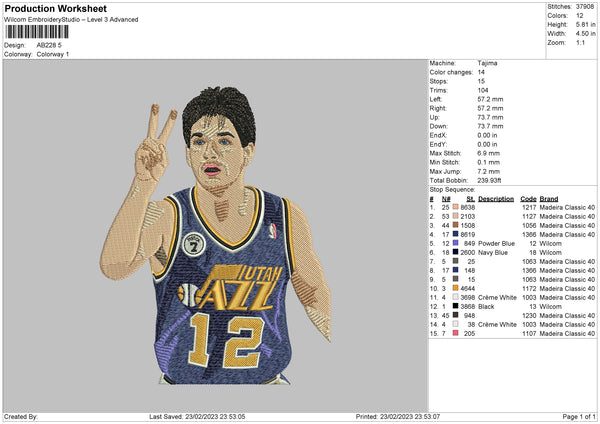Image resolution: width=600 pixels, height=424 pixels.
Task: Click the 'Stop Sequence:' heading
Action: point(452,190)
